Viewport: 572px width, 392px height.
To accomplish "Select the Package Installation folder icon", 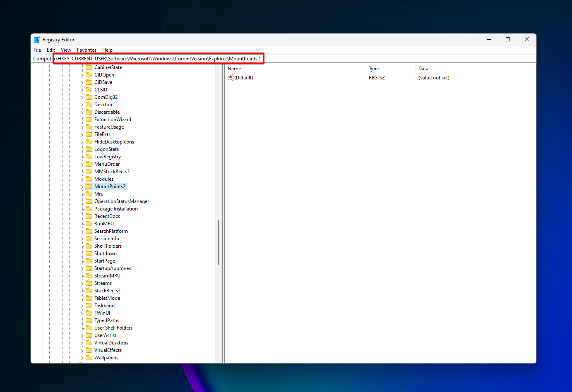I will (89, 209).
